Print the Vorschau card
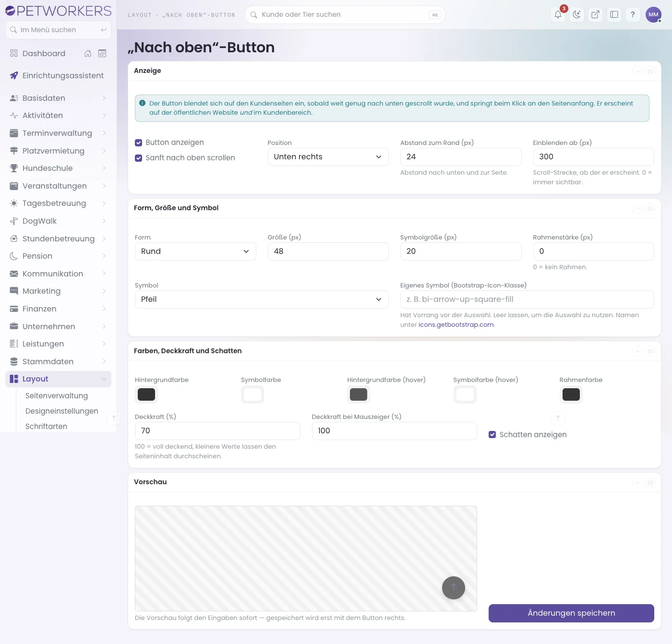The image size is (672, 644). (x=650, y=483)
